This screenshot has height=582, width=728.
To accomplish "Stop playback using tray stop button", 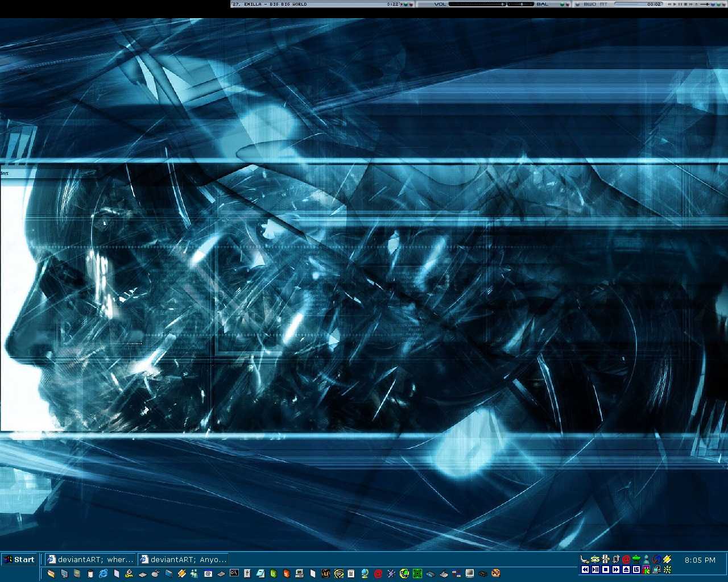I will click(x=606, y=569).
